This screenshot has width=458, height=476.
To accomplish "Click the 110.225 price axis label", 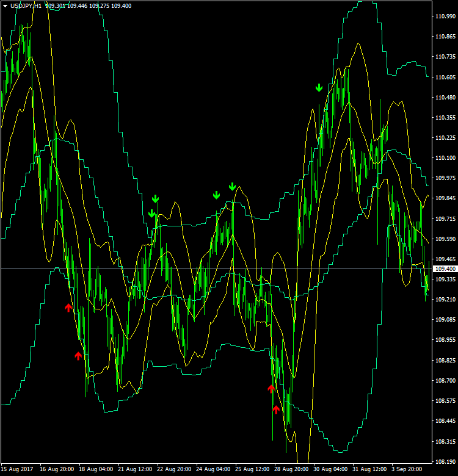I will (445, 138).
